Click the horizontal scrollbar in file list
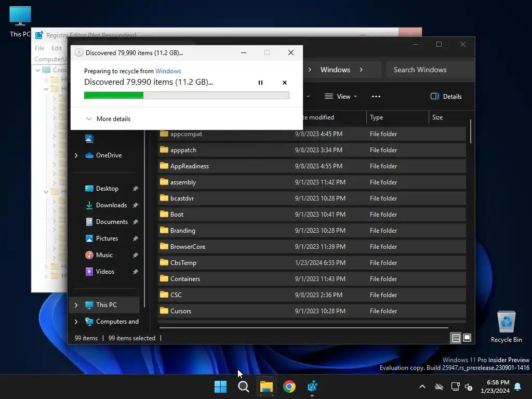This screenshot has height=399, width=532. pyautogui.click(x=303, y=328)
